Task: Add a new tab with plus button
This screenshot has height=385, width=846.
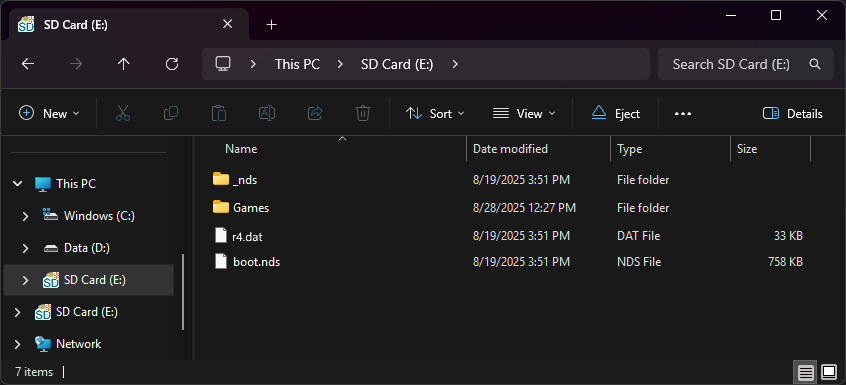Action: pyautogui.click(x=271, y=25)
